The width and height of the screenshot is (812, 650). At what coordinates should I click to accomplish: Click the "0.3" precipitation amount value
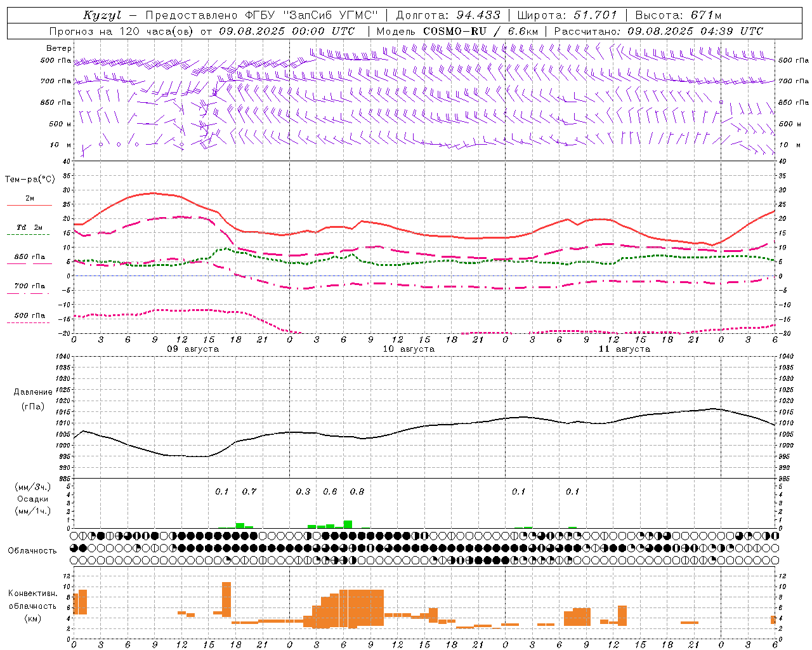point(303,491)
